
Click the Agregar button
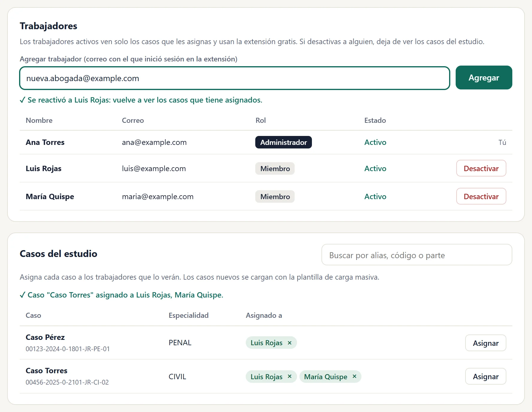(x=484, y=78)
